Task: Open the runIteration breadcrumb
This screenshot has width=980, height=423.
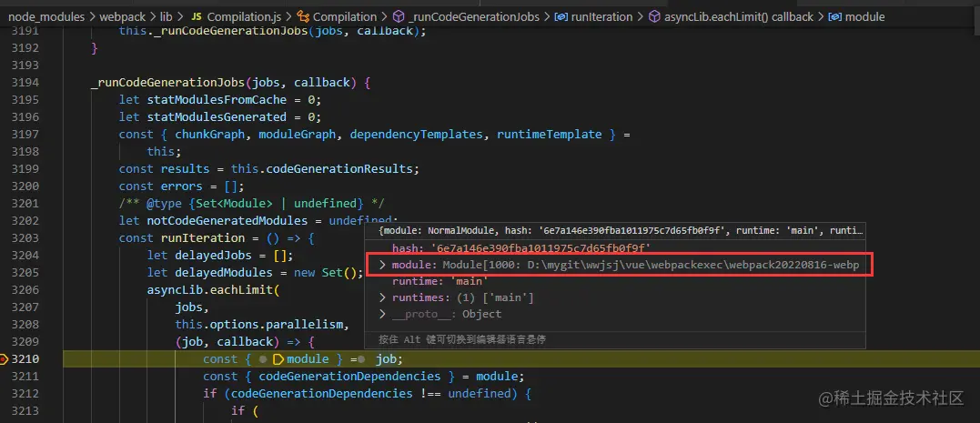Action: click(x=601, y=17)
